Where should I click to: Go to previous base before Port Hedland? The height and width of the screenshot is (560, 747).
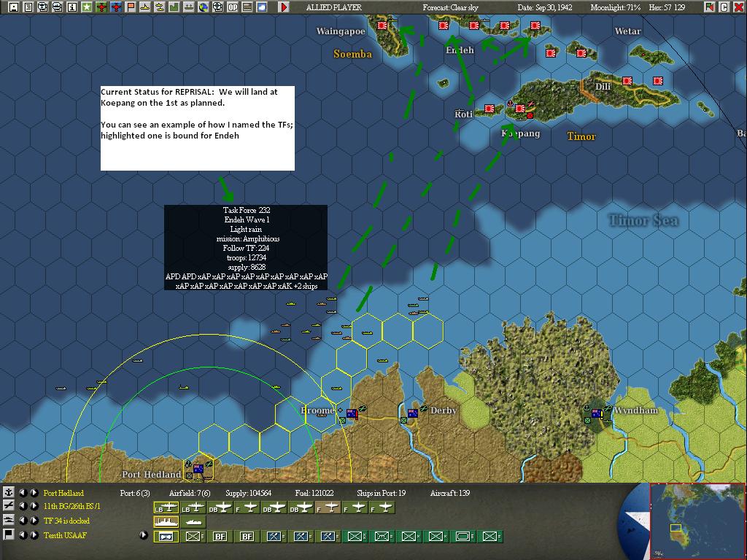click(x=23, y=492)
